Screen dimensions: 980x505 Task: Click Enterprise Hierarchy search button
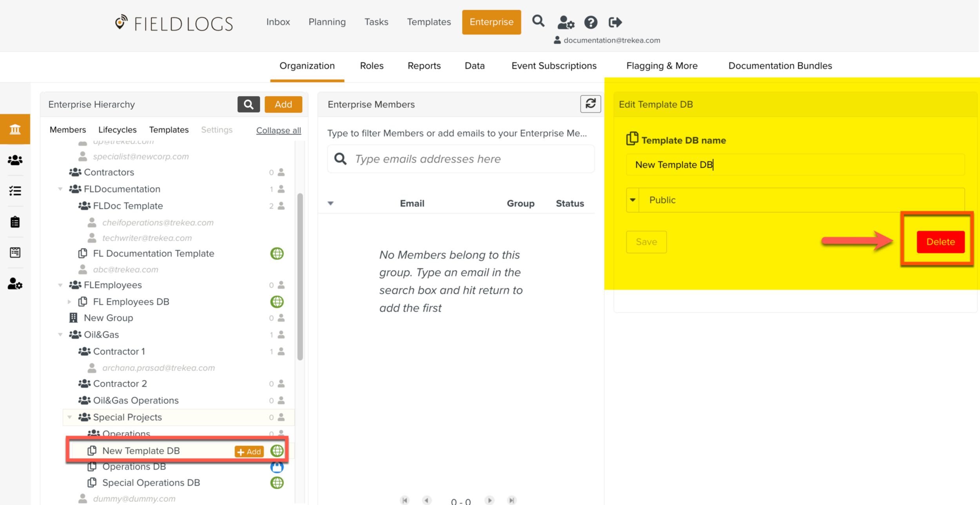(x=249, y=104)
